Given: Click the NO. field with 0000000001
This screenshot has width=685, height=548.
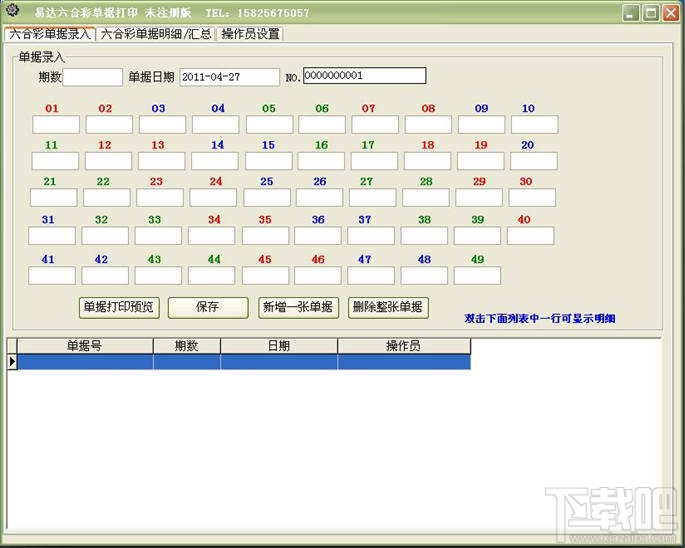Looking at the screenshot, I should pos(364,76).
